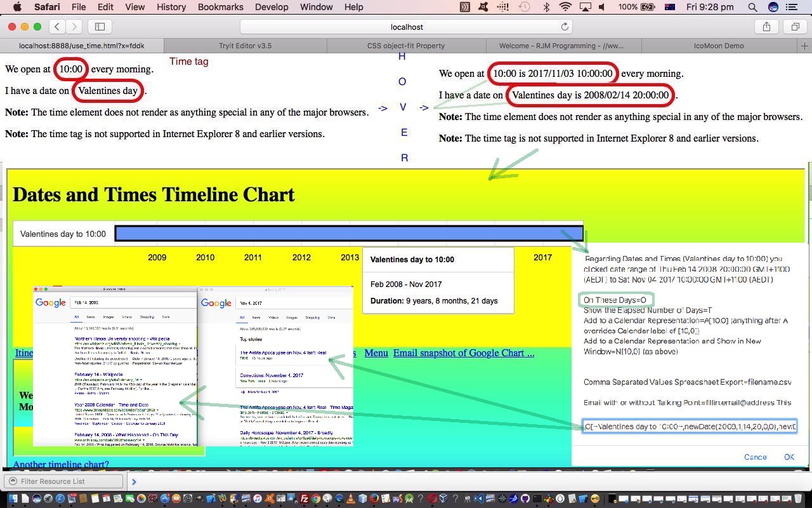Viewport: 812px width, 508px height.
Task: Open Firefox in the Dock
Action: [374, 499]
